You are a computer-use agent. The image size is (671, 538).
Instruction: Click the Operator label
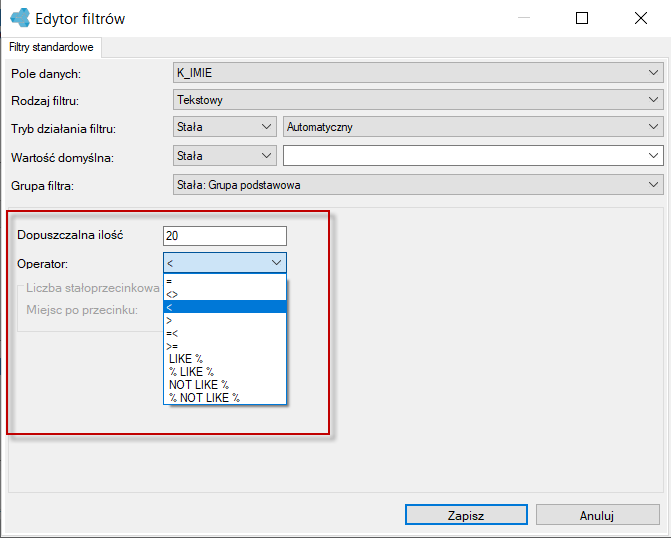coord(42,264)
